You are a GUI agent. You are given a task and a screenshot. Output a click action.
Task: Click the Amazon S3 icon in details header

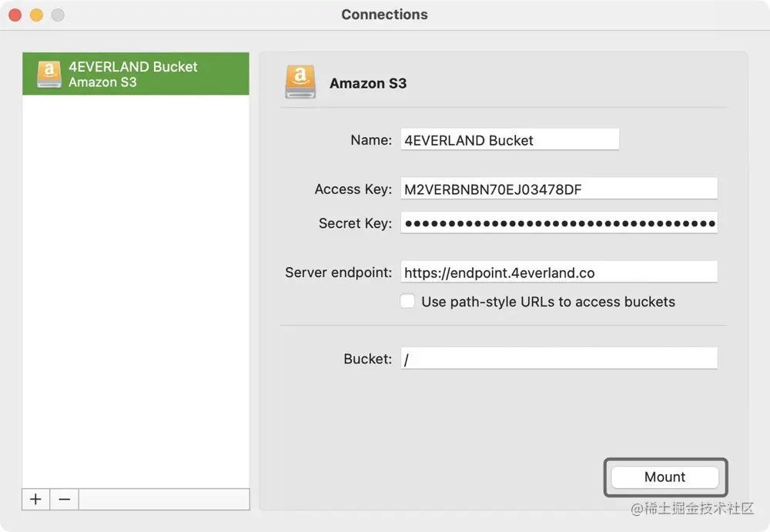pyautogui.click(x=300, y=82)
